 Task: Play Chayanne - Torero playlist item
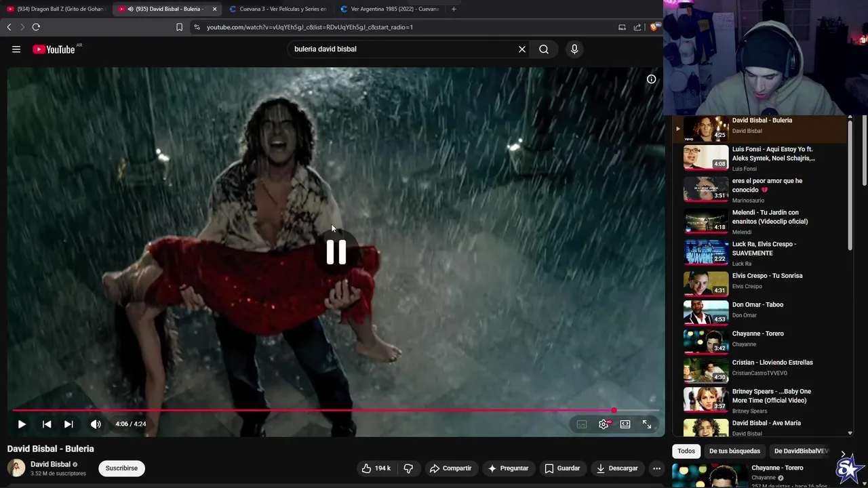pyautogui.click(x=759, y=340)
